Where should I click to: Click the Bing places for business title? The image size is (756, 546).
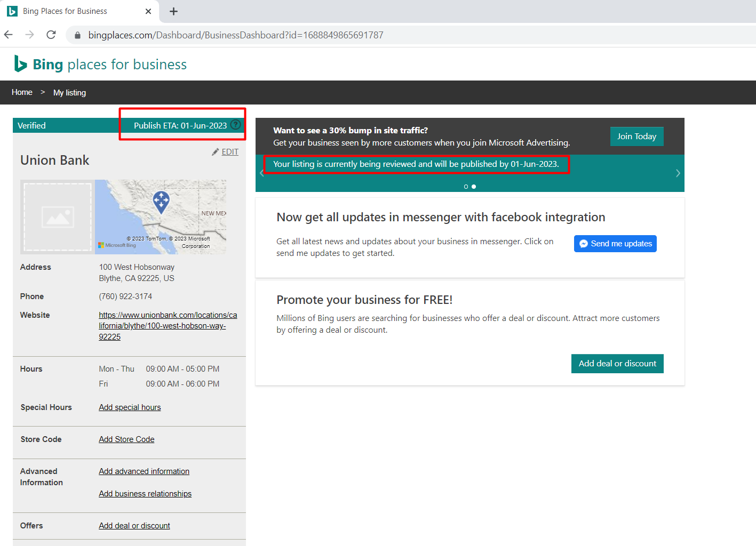pyautogui.click(x=110, y=65)
